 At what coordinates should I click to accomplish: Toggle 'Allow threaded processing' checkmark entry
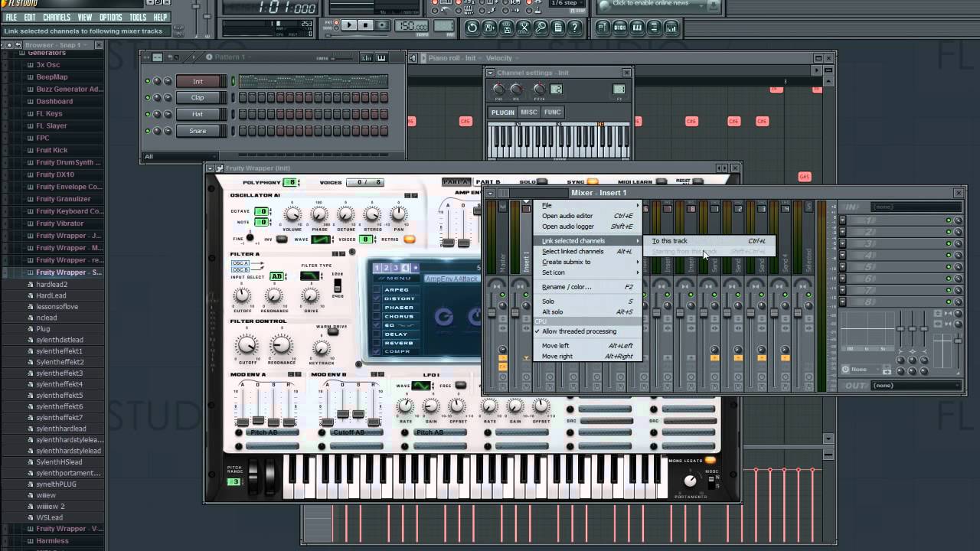click(x=587, y=331)
